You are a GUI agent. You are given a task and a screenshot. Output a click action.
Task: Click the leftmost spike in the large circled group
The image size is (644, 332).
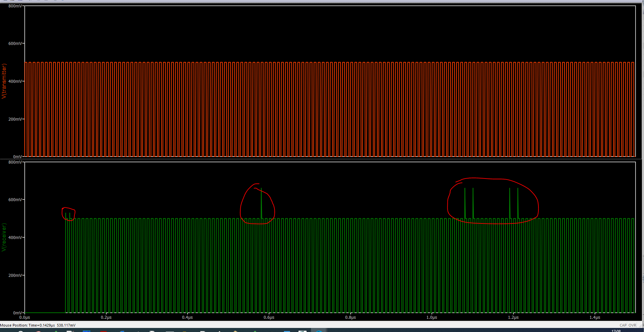click(x=465, y=203)
